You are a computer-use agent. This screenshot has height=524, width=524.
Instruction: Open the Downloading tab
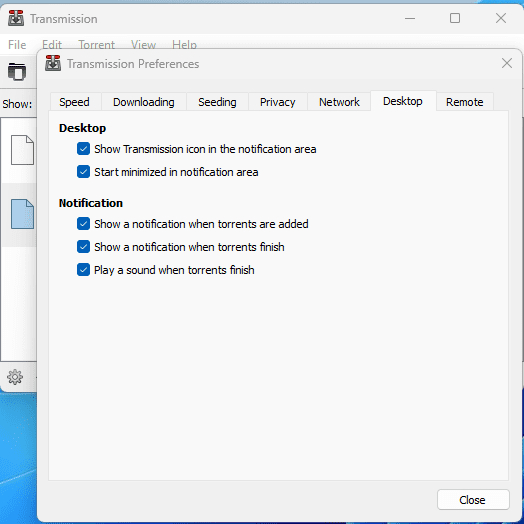pyautogui.click(x=144, y=102)
